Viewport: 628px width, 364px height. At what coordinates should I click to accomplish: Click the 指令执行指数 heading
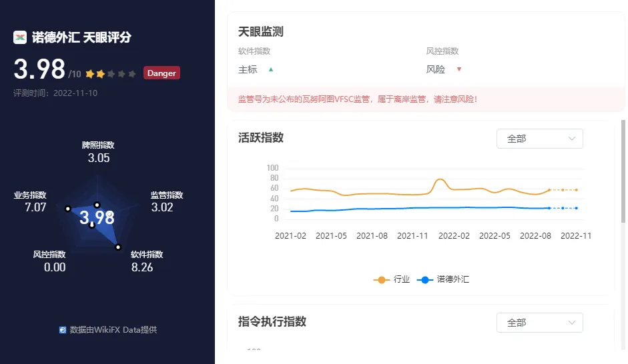(x=272, y=321)
